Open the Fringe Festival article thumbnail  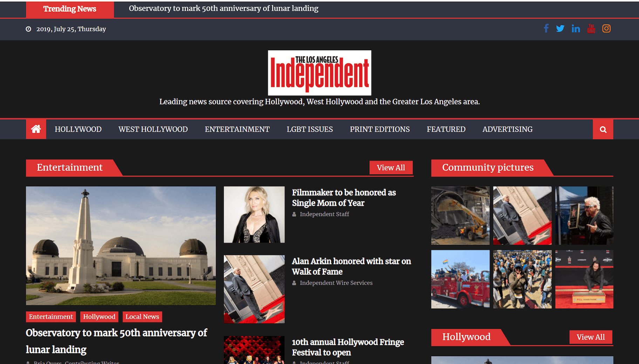[x=254, y=350]
